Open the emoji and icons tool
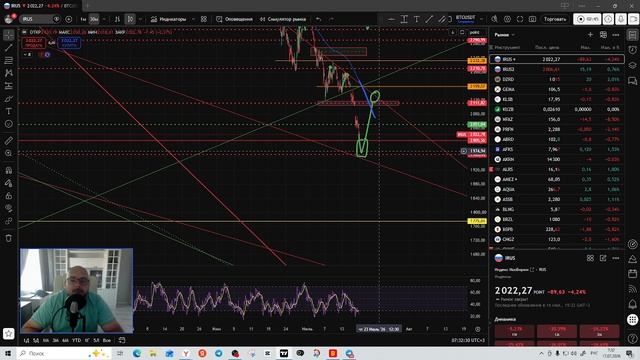 coord(9,124)
